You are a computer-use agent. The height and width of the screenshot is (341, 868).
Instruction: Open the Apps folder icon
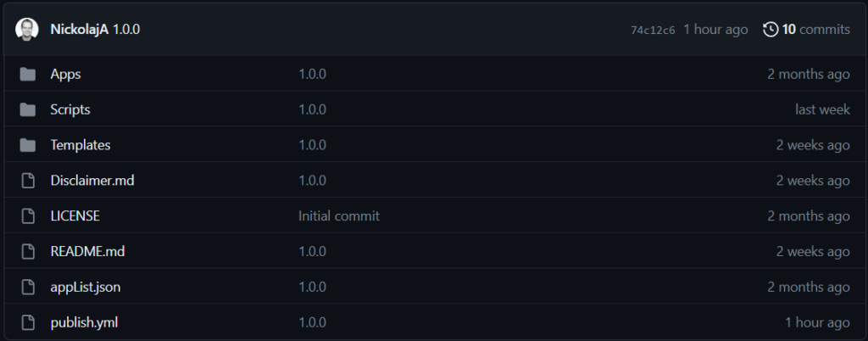click(x=28, y=74)
